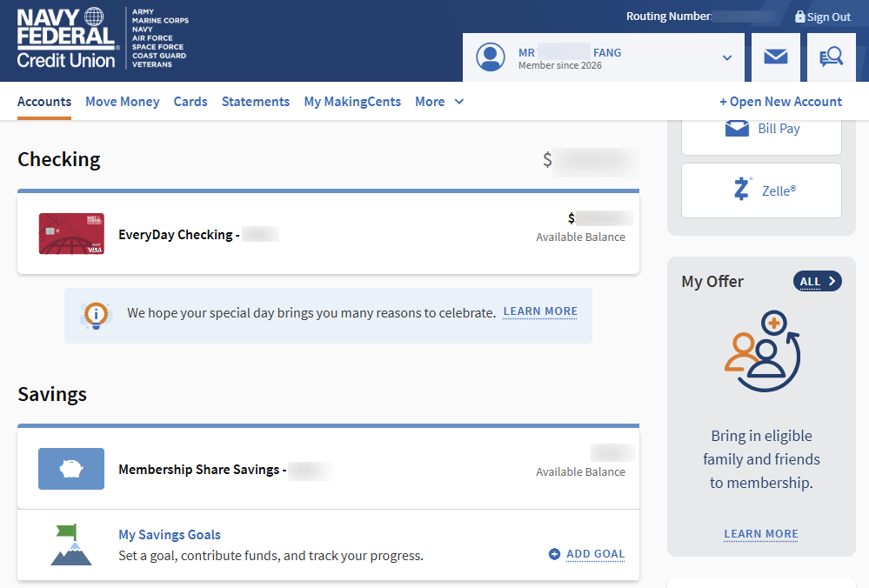Click the mountain flag savings goals icon
Screen dimensions: 869x588
(x=71, y=545)
